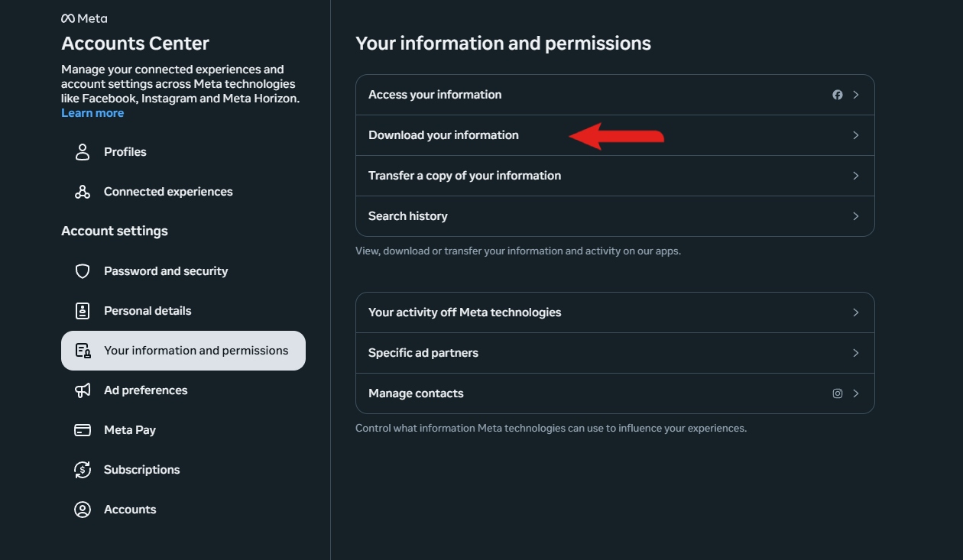Image resolution: width=963 pixels, height=560 pixels.
Task: Click the Profiles person icon
Action: coord(83,152)
